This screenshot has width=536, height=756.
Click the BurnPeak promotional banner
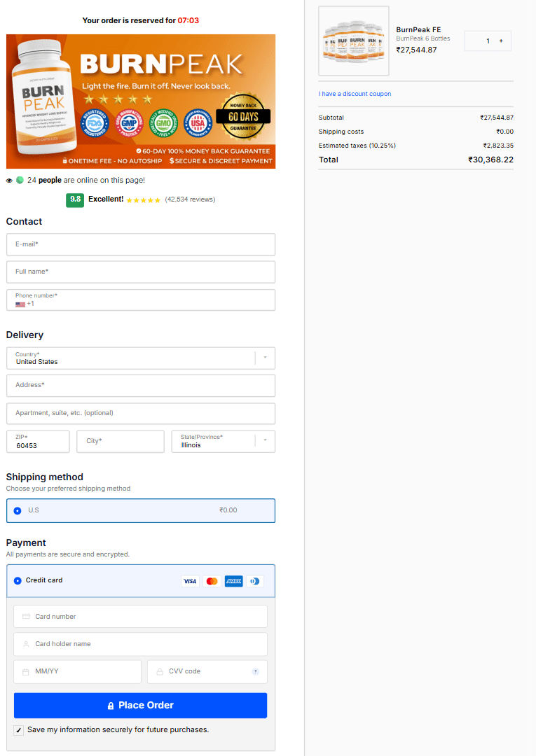pyautogui.click(x=140, y=101)
